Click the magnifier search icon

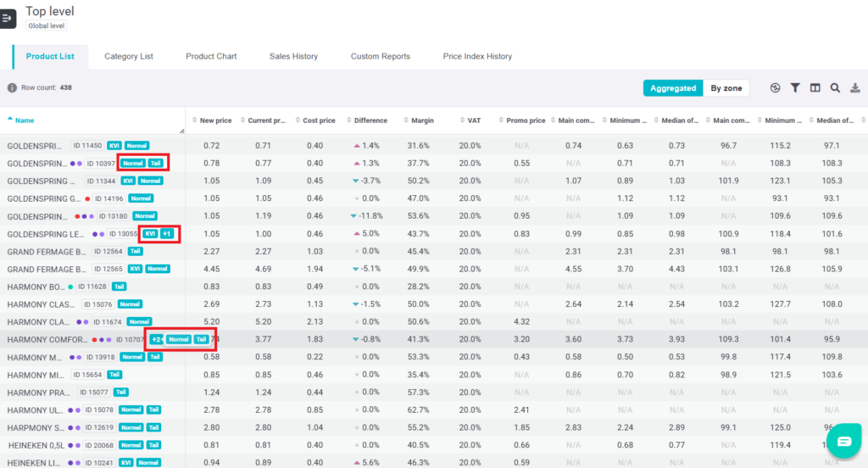835,88
